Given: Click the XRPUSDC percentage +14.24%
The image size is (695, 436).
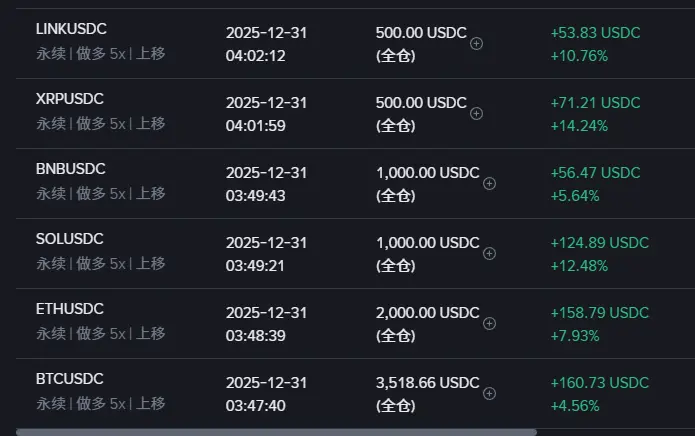Looking at the screenshot, I should click(579, 126).
